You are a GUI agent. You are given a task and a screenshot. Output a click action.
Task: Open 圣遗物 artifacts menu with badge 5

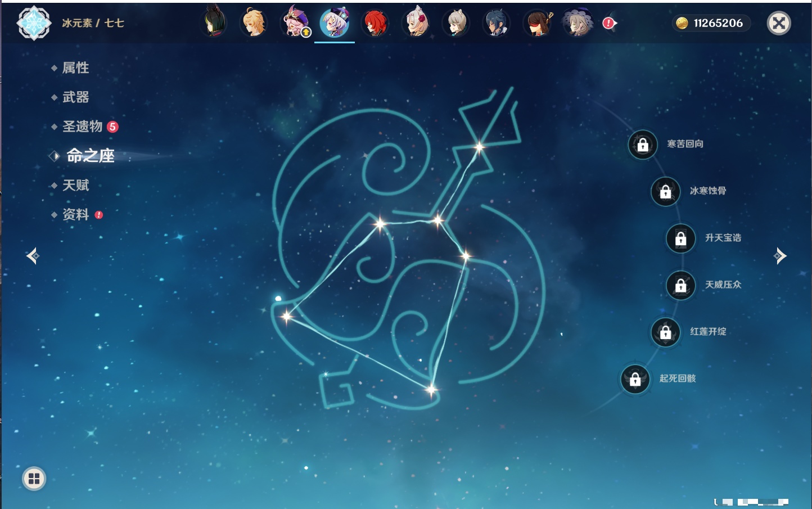[x=83, y=127]
